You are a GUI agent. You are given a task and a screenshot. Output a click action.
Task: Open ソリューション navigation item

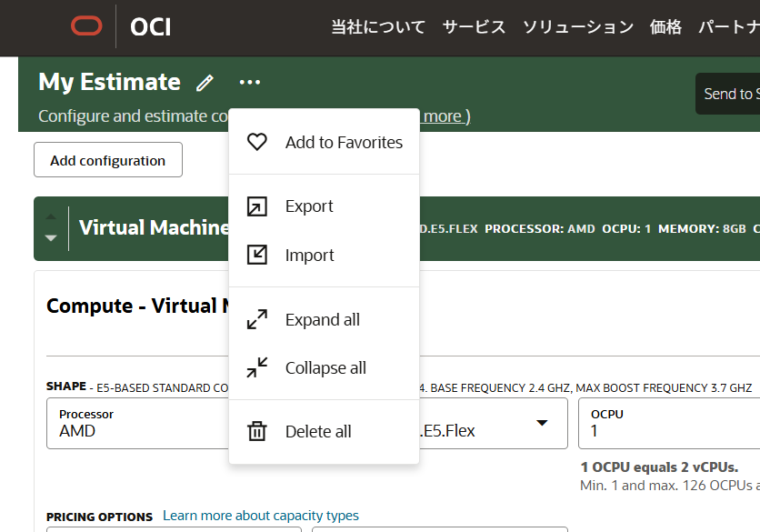click(x=578, y=26)
